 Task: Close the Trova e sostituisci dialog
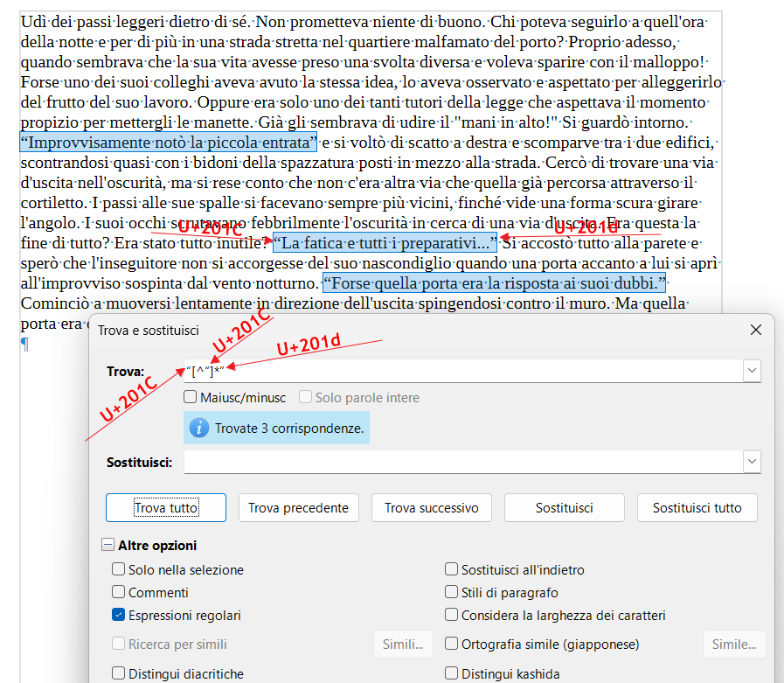click(x=756, y=330)
